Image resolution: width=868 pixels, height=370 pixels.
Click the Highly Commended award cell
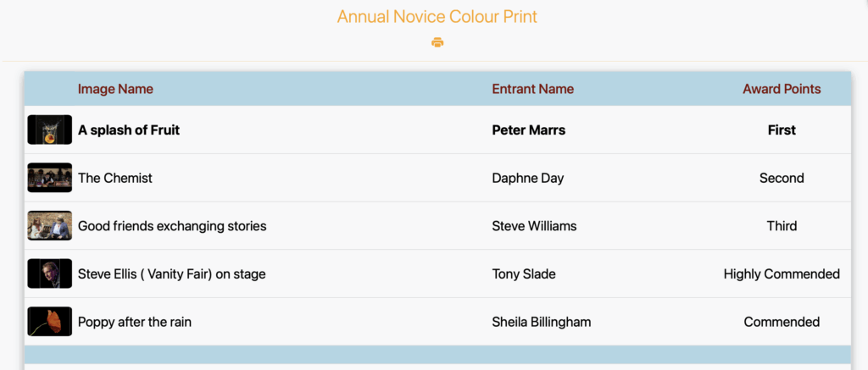click(x=782, y=273)
